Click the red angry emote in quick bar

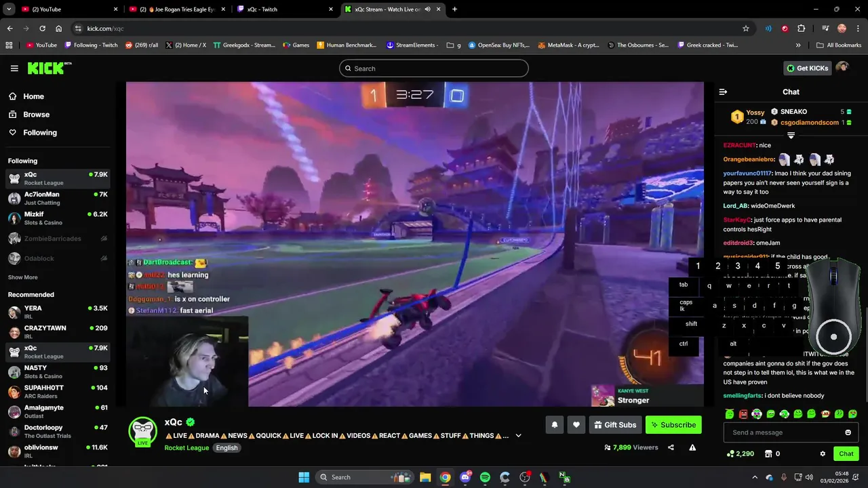click(x=743, y=414)
